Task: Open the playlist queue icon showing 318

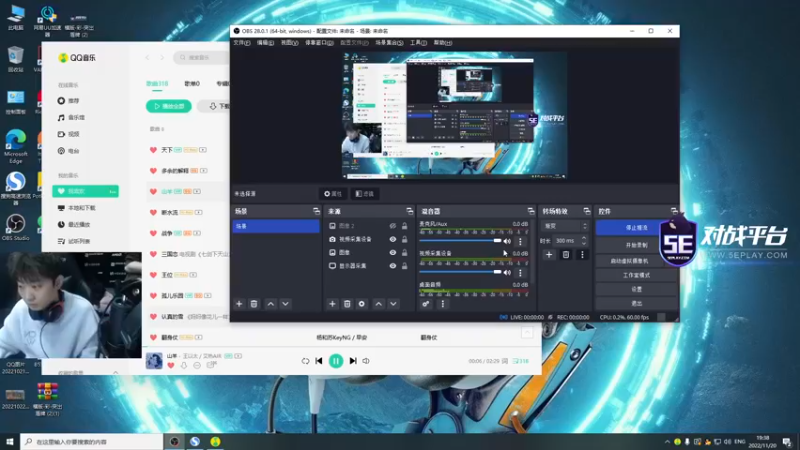Action: click(521, 361)
